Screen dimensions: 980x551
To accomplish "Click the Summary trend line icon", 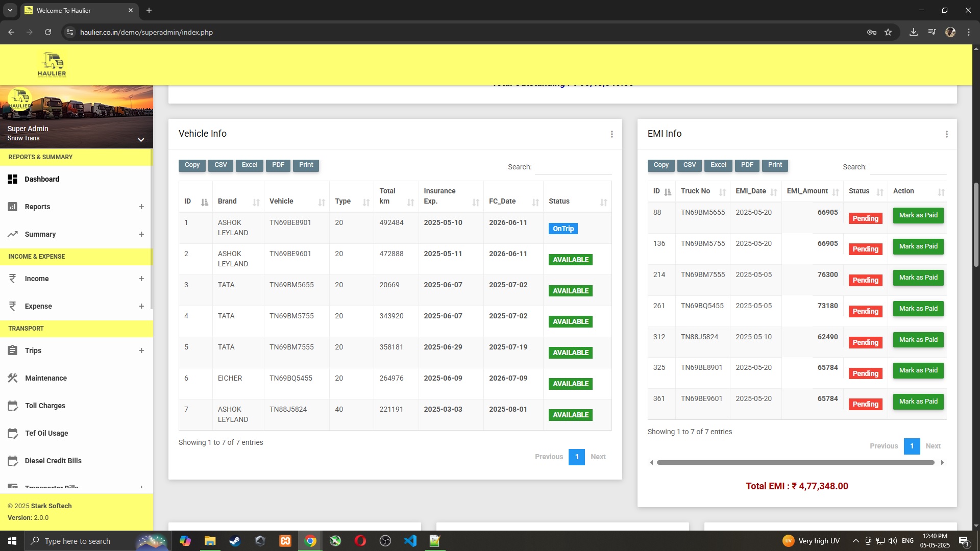I will click(13, 234).
